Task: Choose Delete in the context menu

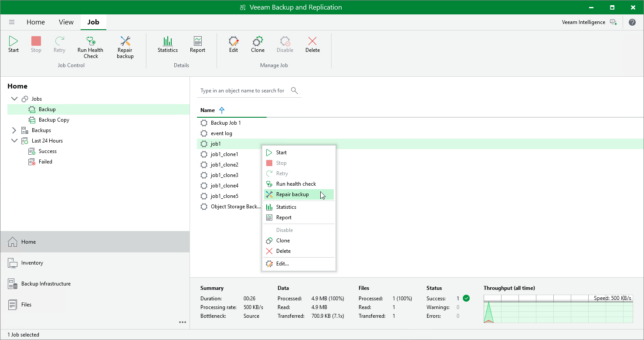Action: pyautogui.click(x=299, y=251)
